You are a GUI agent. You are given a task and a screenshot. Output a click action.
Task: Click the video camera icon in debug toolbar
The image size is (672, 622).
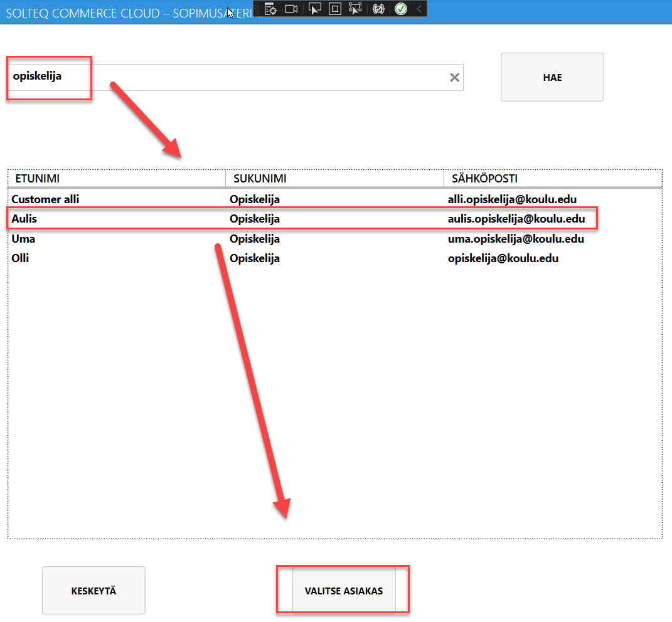(x=291, y=9)
